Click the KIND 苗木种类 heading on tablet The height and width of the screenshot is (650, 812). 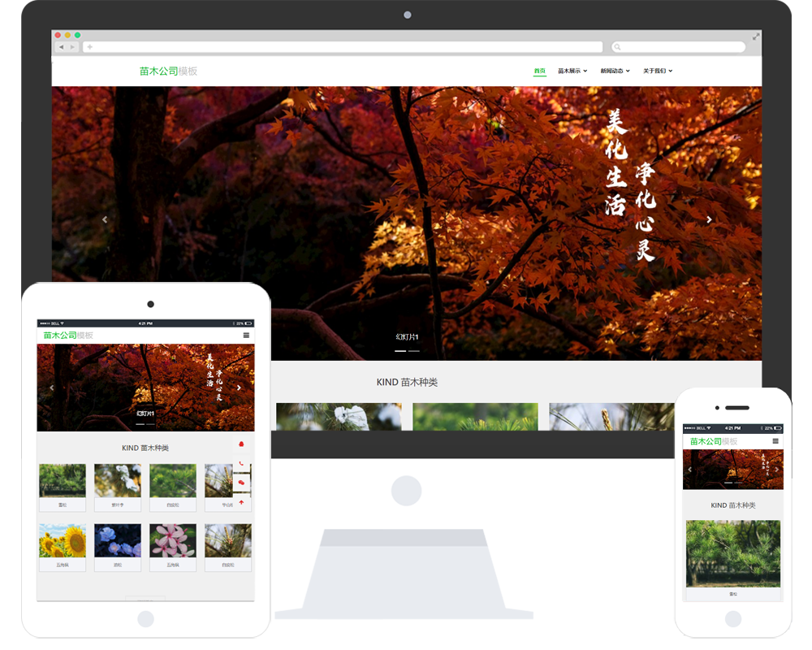[145, 448]
